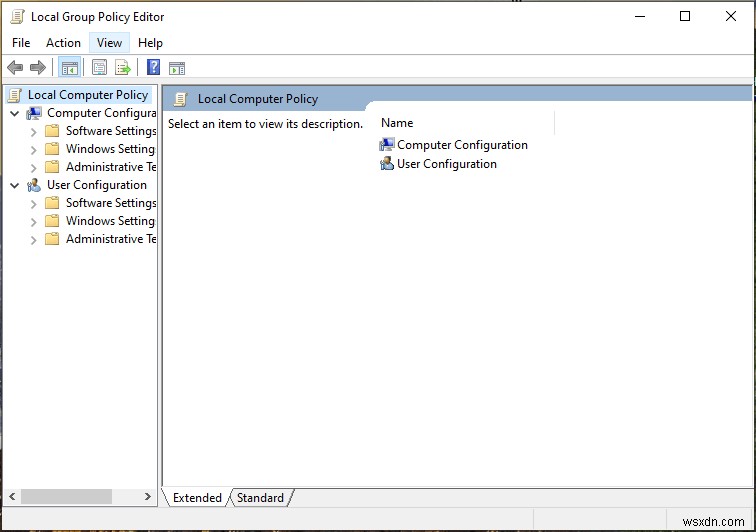Maximize the Local Group Policy Editor window

(685, 16)
